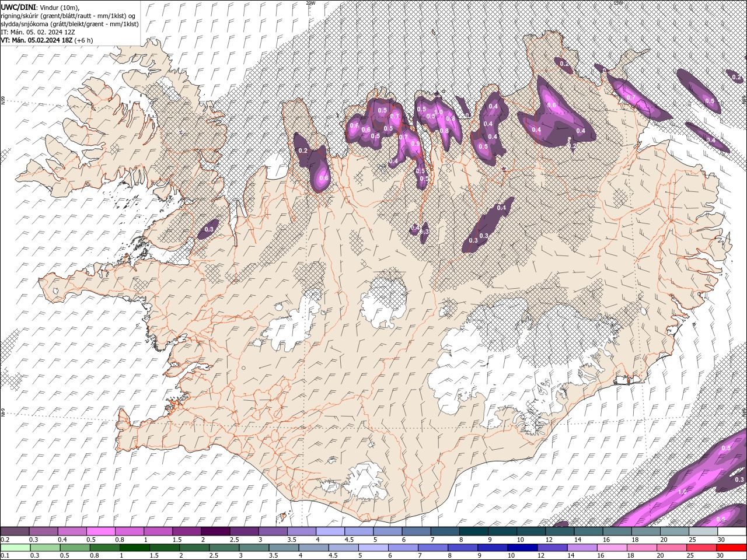Select the darkest purple 2 swatch in the upper legend row
The image size is (747, 560).
click(215, 531)
